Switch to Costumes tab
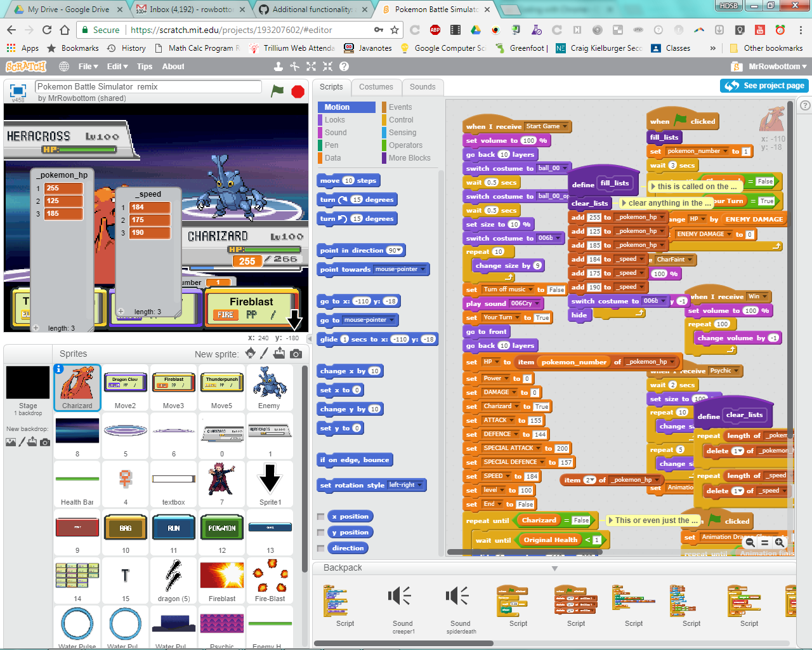 coord(376,87)
